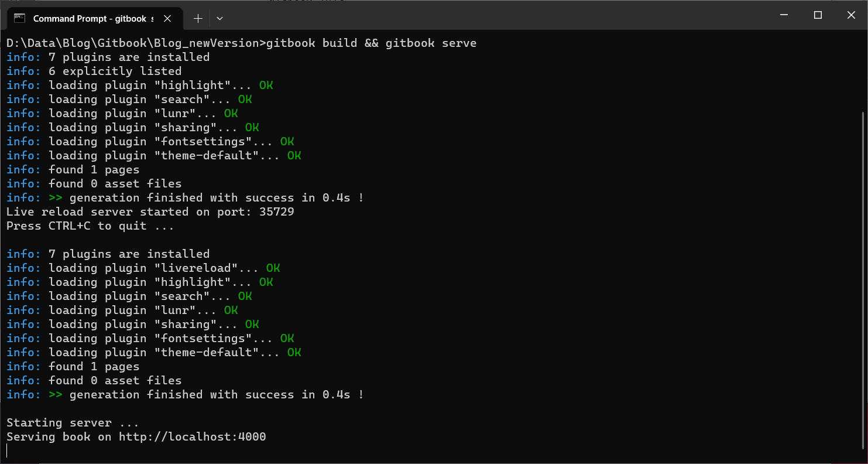Click the D:\Data\Blog\Gitbook\Blog_newVersion prompt path
The image size is (868, 464).
[133, 43]
